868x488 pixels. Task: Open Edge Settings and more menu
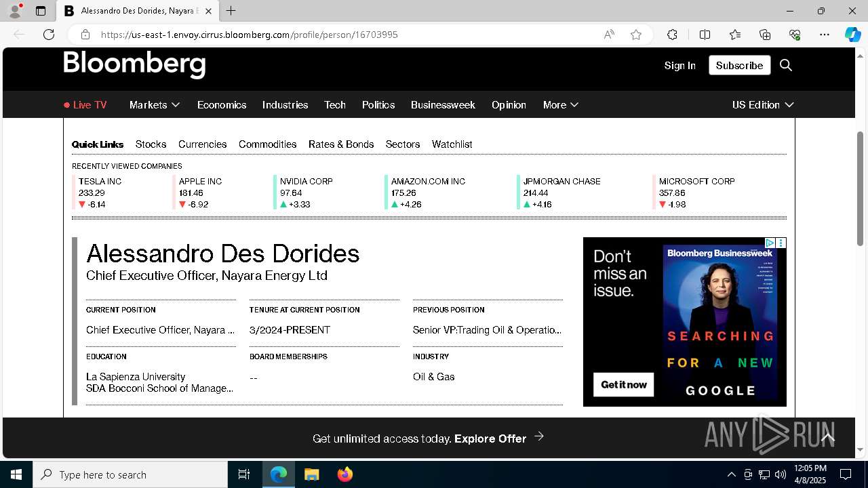click(x=825, y=35)
